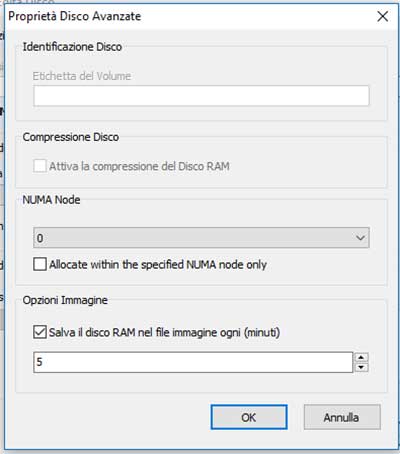400x454 pixels.
Task: Confirm settings with the OK button
Action: pos(249,417)
